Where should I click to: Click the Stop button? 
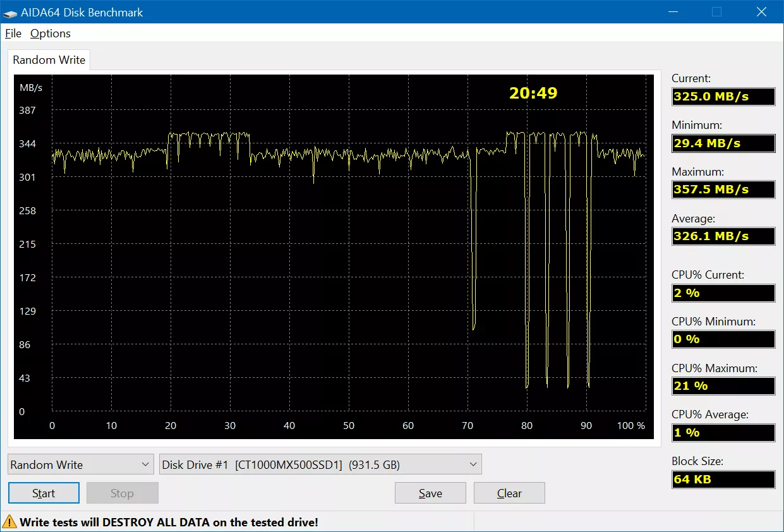[122, 493]
